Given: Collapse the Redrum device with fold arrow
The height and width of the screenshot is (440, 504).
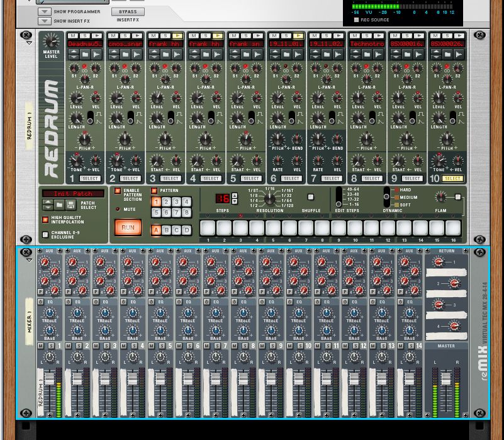Looking at the screenshot, I should coord(29,43).
